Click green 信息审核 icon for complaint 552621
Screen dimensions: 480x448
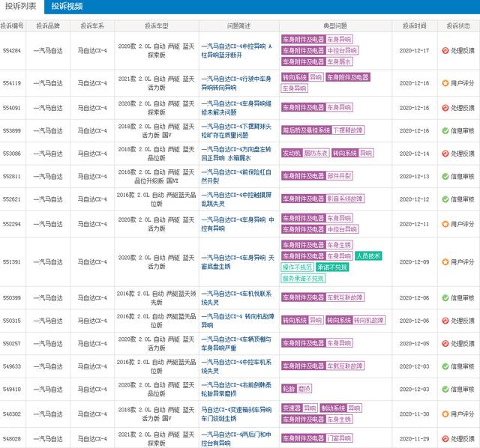pyautogui.click(x=445, y=199)
